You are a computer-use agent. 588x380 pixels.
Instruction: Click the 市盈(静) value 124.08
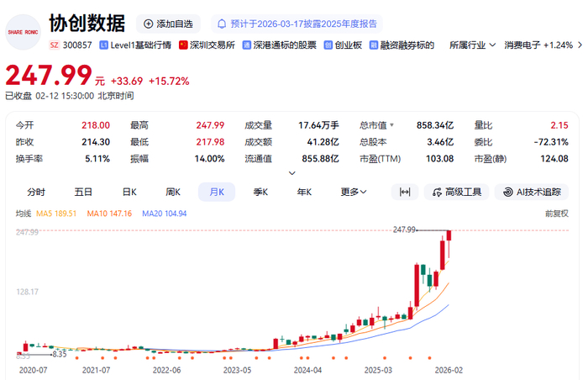coord(554,159)
